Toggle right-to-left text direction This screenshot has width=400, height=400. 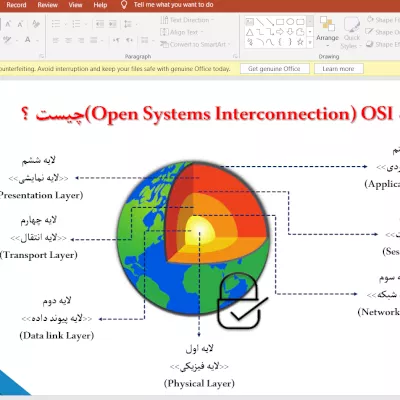coord(129,40)
